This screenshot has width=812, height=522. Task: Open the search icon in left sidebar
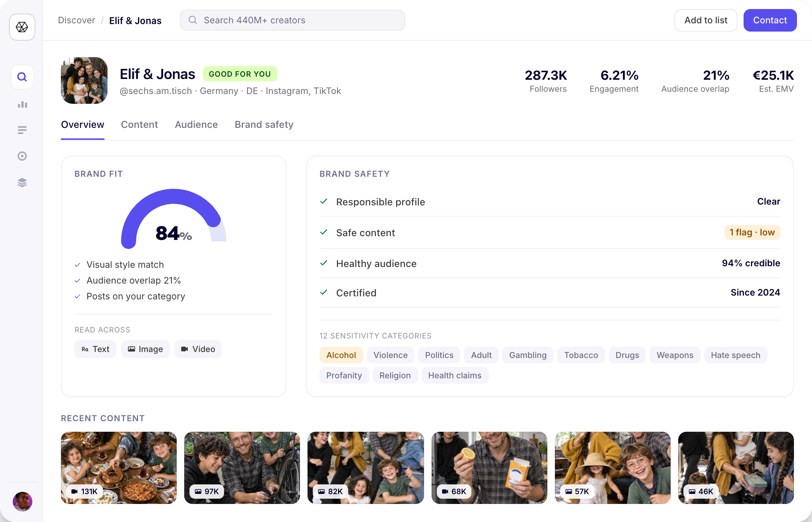(x=22, y=77)
